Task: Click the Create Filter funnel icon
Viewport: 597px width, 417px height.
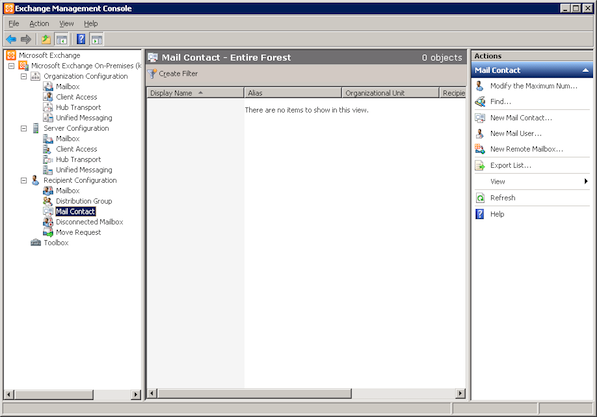Action: coord(152,73)
